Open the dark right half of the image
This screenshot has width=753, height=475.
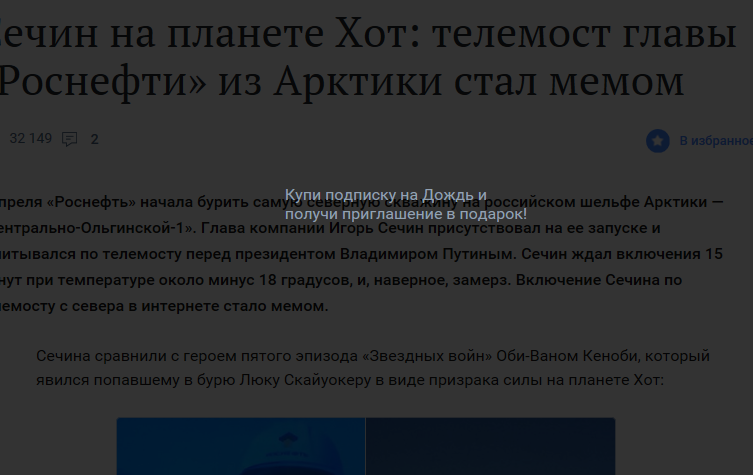490,446
